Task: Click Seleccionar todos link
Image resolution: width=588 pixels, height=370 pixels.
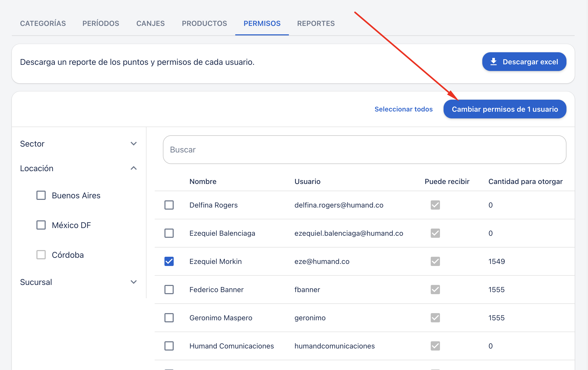Action: (404, 109)
